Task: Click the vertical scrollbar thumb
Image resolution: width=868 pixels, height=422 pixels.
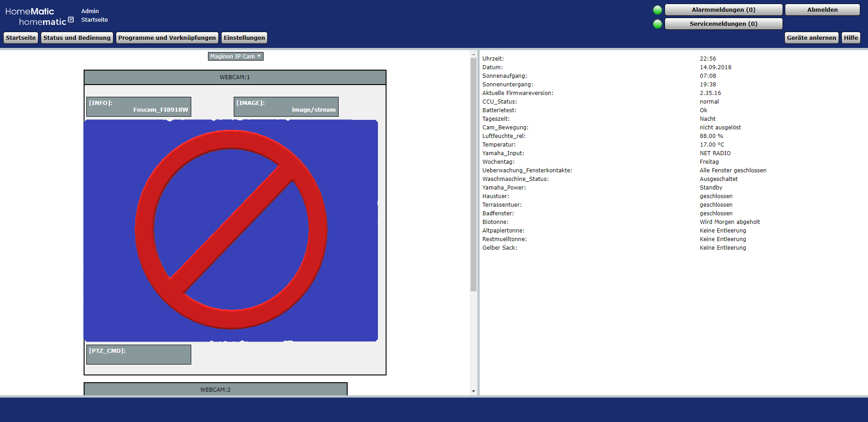Action: coord(473,175)
